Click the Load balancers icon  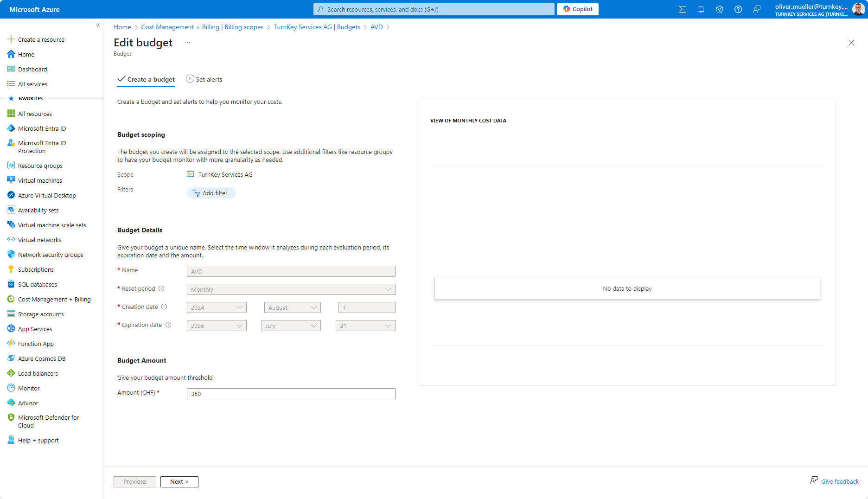pyautogui.click(x=11, y=373)
